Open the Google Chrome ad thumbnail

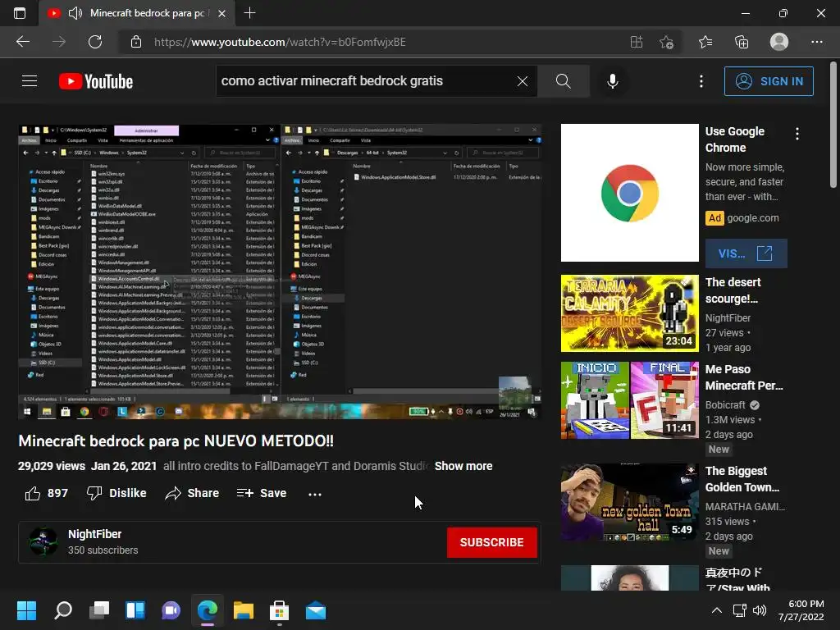click(x=629, y=193)
